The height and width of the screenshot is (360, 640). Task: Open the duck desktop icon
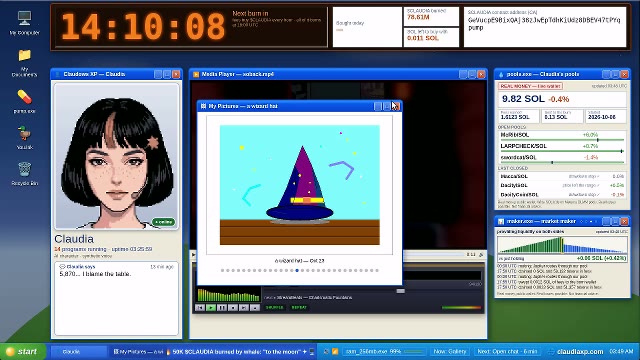24,137
